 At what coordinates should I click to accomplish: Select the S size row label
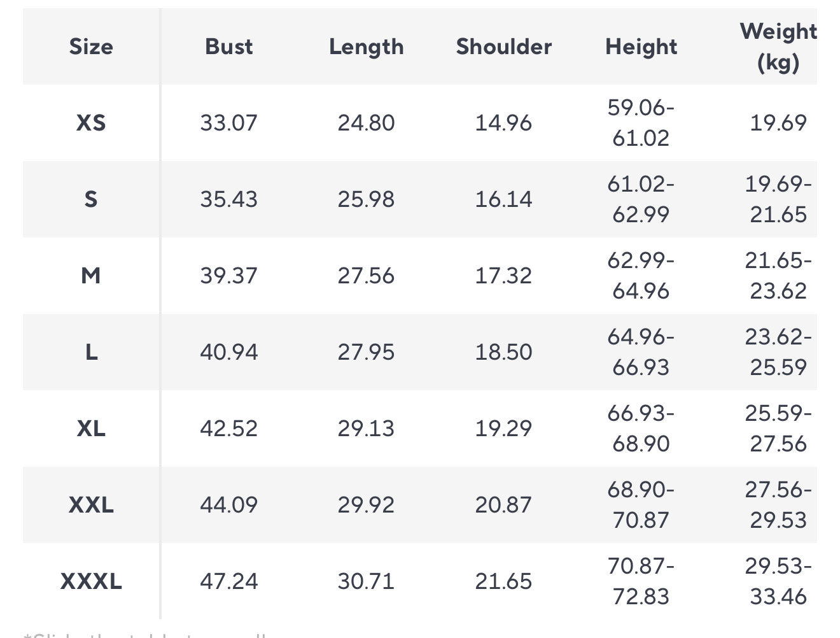[x=91, y=199]
